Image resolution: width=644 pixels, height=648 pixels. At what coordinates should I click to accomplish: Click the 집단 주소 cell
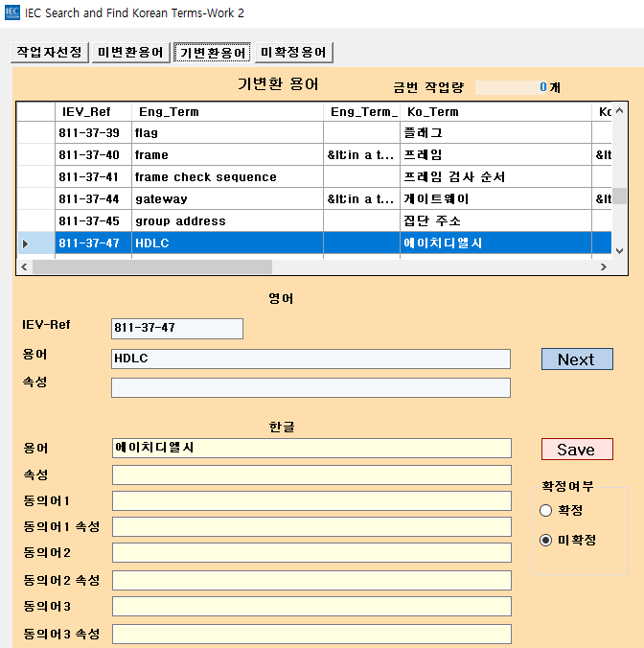[495, 220]
